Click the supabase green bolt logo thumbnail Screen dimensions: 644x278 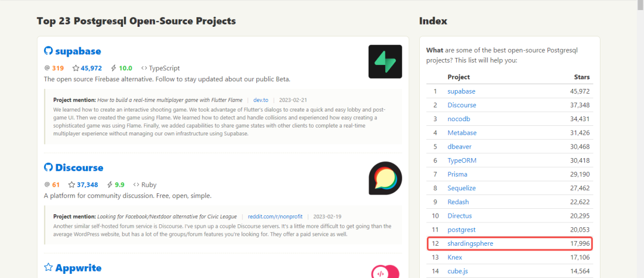385,61
